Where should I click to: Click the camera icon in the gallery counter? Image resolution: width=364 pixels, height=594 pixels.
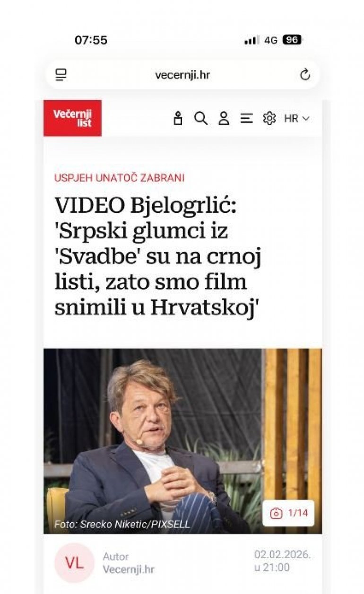(x=276, y=513)
